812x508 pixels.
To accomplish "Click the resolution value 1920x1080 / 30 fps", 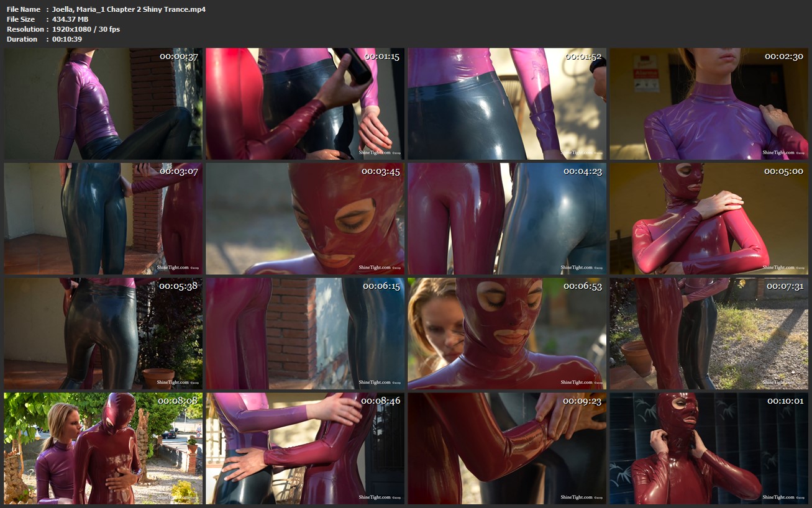I will pyautogui.click(x=86, y=29).
